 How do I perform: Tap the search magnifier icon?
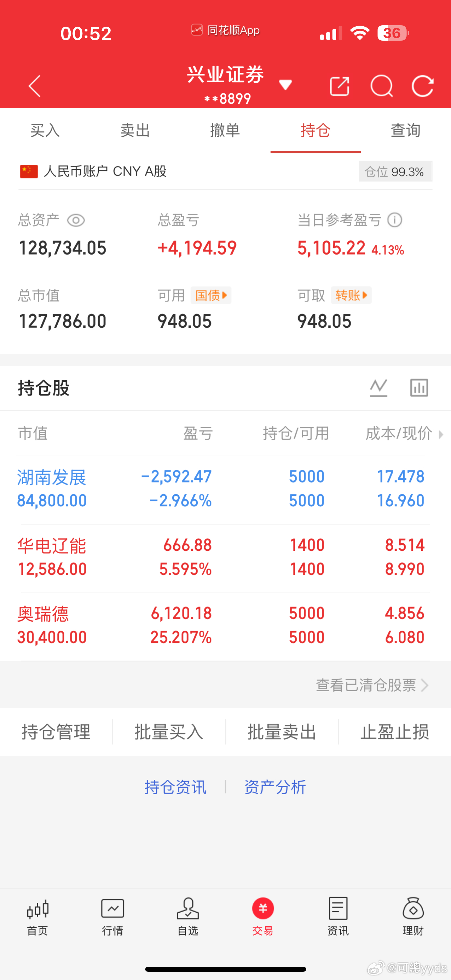[x=381, y=86]
